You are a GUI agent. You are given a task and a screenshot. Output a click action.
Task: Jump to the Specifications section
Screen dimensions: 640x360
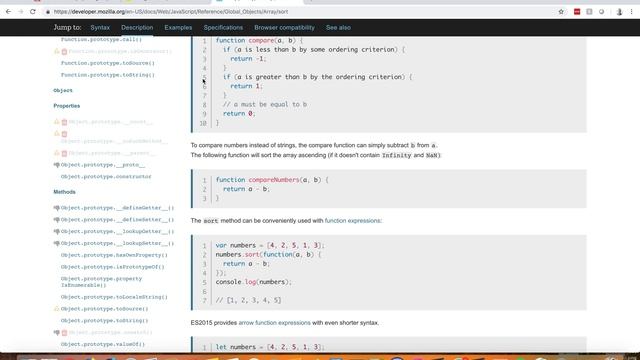[x=223, y=27]
